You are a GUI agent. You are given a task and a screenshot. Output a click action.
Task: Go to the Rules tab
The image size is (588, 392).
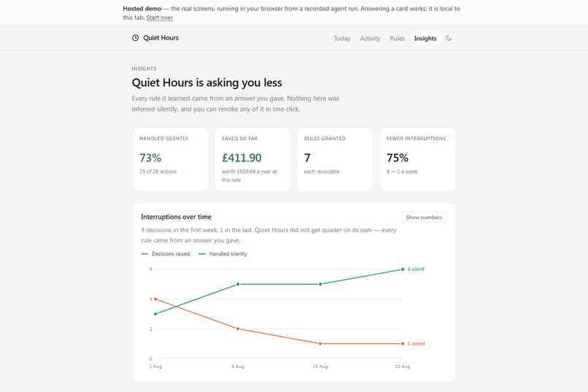pyautogui.click(x=397, y=38)
